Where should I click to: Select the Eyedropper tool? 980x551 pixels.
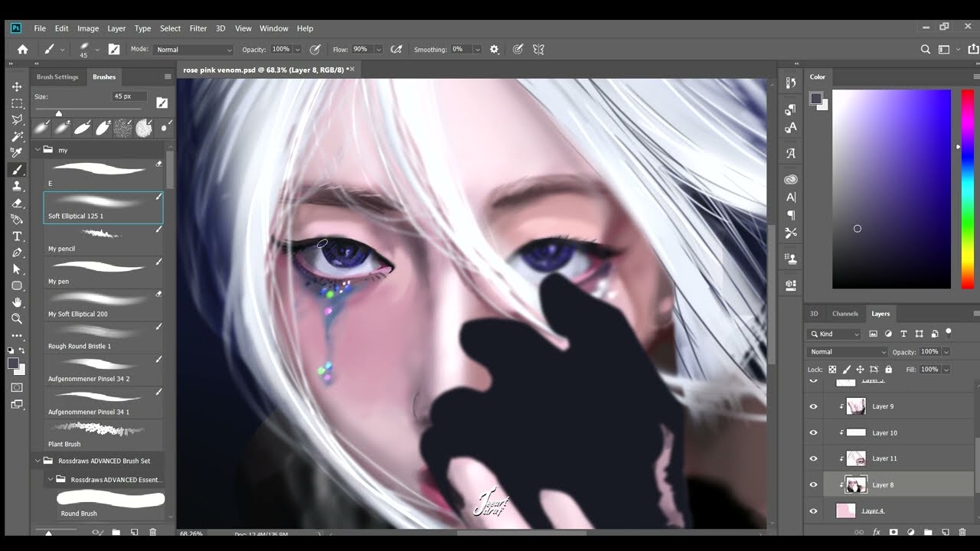click(x=17, y=153)
